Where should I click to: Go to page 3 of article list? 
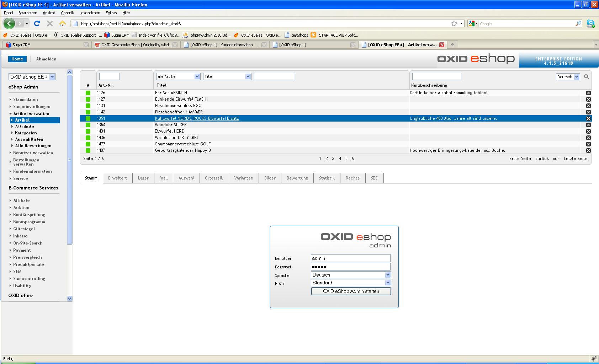pyautogui.click(x=333, y=159)
